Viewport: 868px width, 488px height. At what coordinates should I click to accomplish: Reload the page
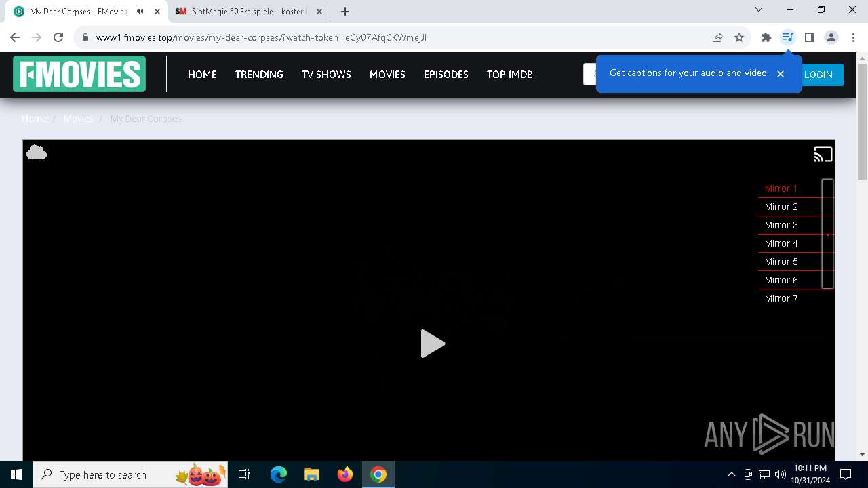coord(58,37)
